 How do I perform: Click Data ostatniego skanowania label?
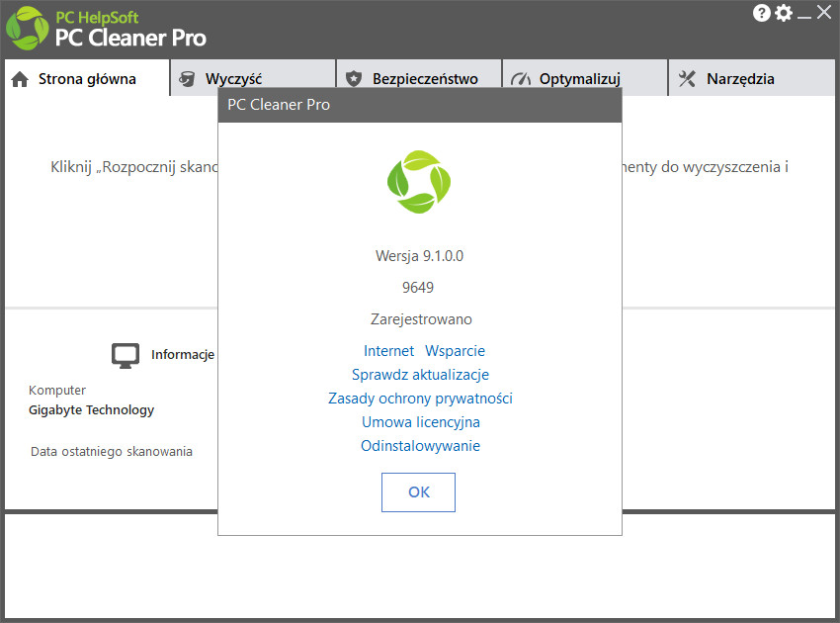(x=112, y=452)
